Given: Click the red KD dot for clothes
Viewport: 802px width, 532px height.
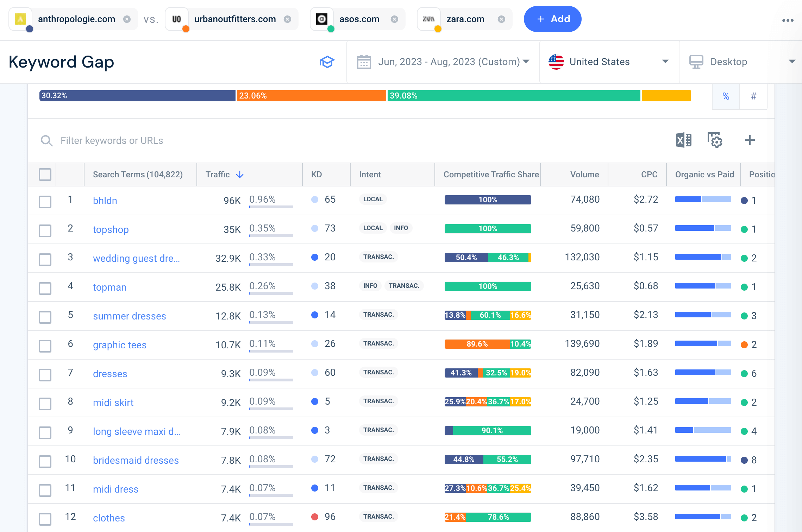Looking at the screenshot, I should point(315,517).
